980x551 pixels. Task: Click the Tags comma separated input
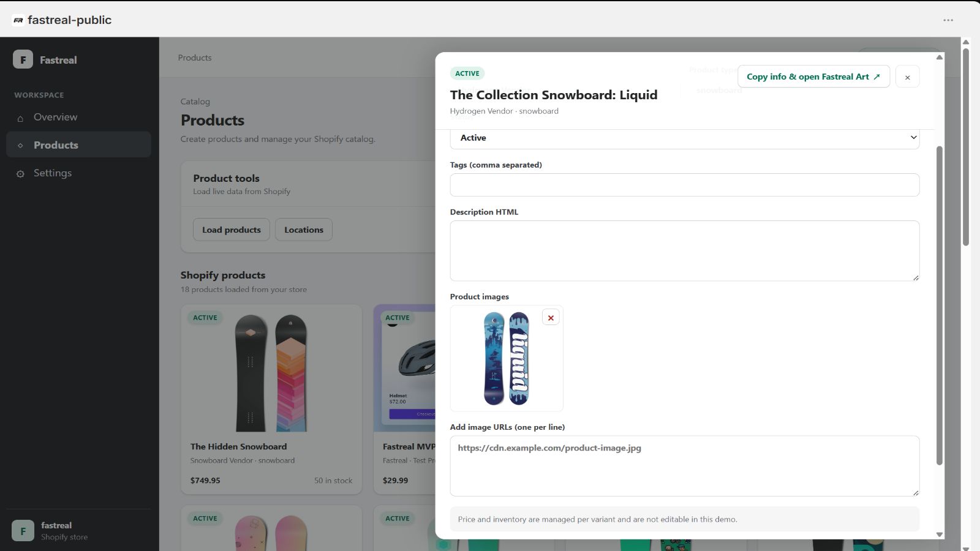(x=684, y=185)
